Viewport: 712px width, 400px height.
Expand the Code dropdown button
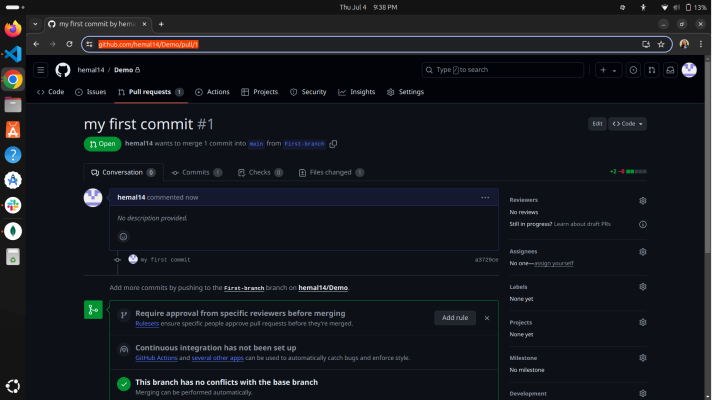click(627, 123)
